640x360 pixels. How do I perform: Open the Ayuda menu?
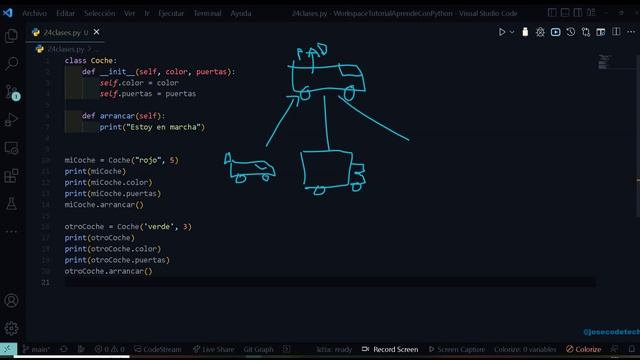241,13
